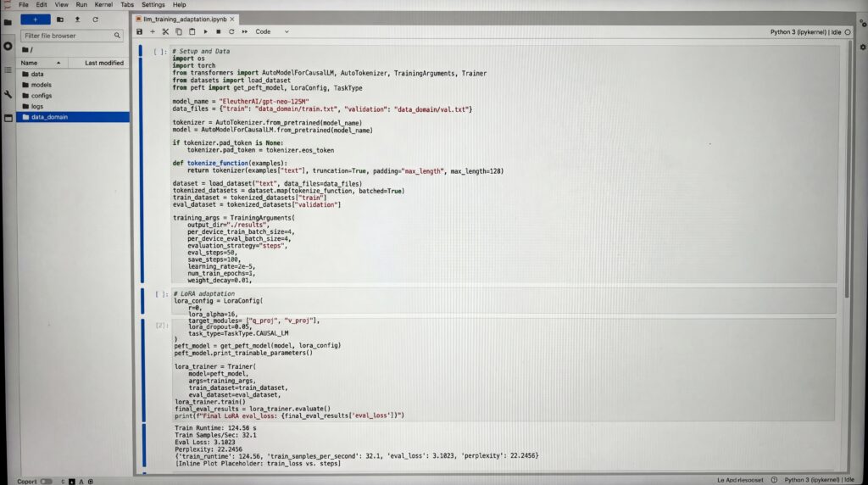Click the Upload Files icon
868x485 pixels.
[77, 20]
